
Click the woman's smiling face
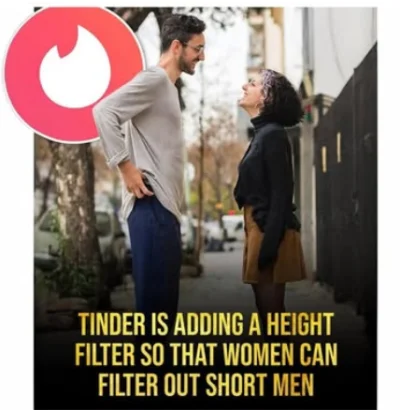(252, 92)
